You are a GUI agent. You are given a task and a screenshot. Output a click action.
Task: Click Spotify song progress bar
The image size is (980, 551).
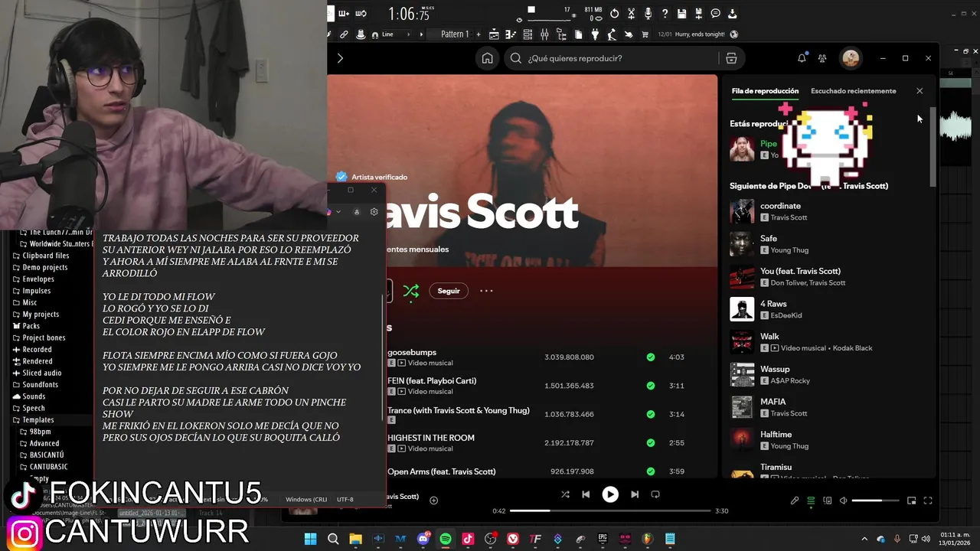610,510
